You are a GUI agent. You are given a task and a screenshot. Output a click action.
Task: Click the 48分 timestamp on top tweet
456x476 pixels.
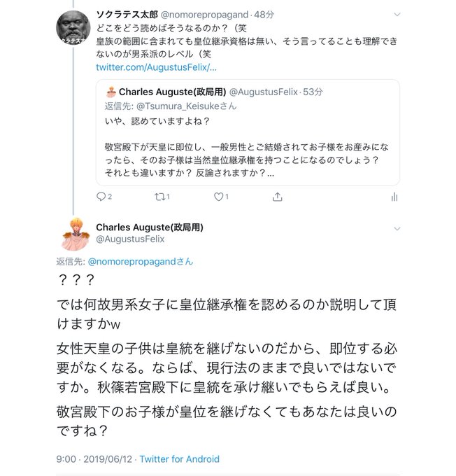[x=264, y=15]
